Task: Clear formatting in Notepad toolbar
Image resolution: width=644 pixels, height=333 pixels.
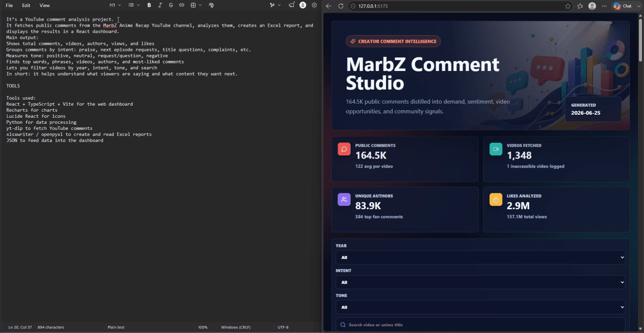Action: [211, 5]
